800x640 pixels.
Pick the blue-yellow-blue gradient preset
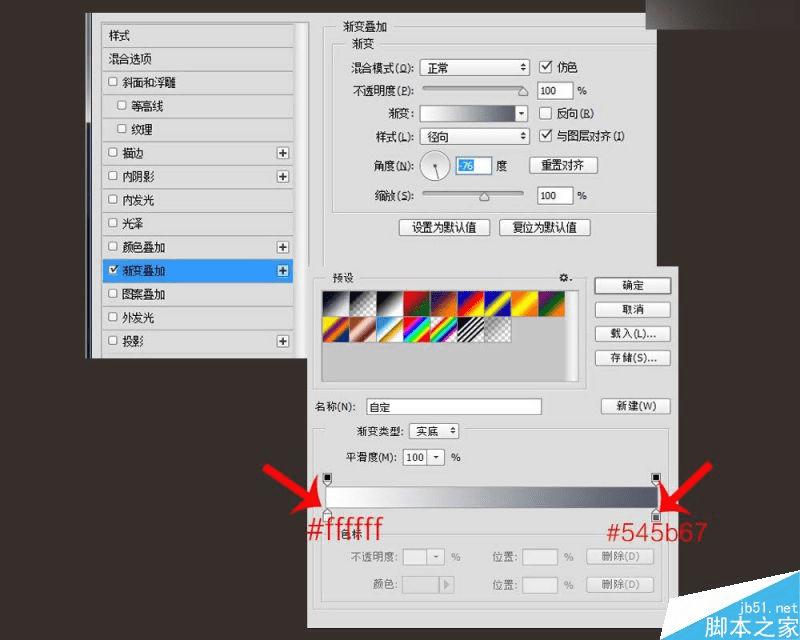497,303
